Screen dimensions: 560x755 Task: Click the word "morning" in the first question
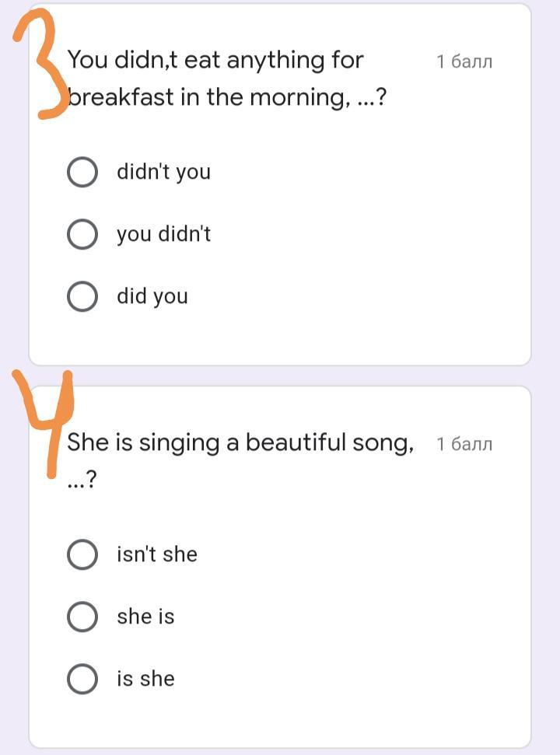300,98
